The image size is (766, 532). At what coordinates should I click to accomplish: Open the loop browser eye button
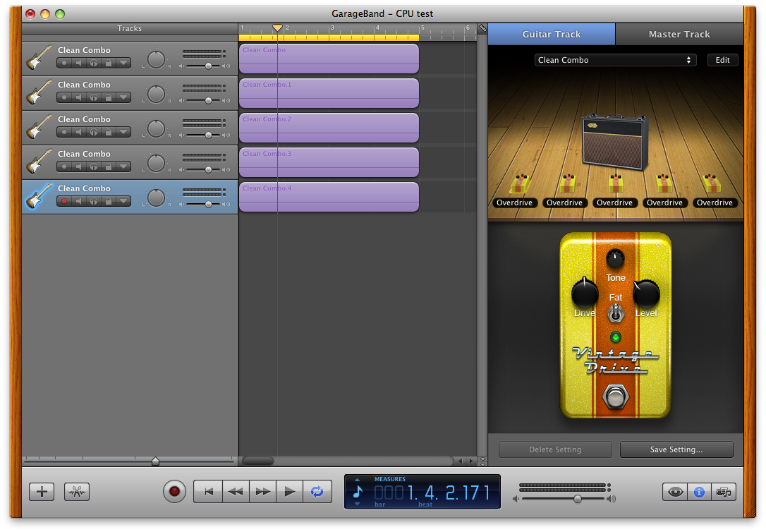pyautogui.click(x=676, y=492)
